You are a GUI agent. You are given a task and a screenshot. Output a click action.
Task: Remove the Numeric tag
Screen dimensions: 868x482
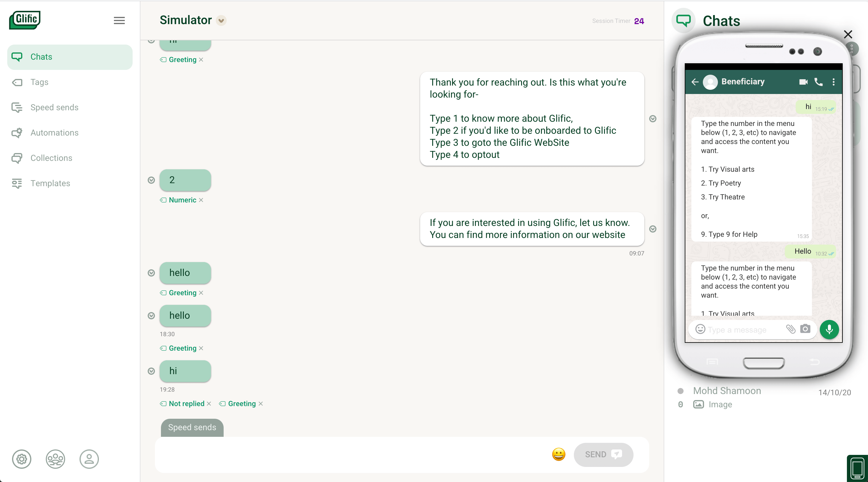201,200
